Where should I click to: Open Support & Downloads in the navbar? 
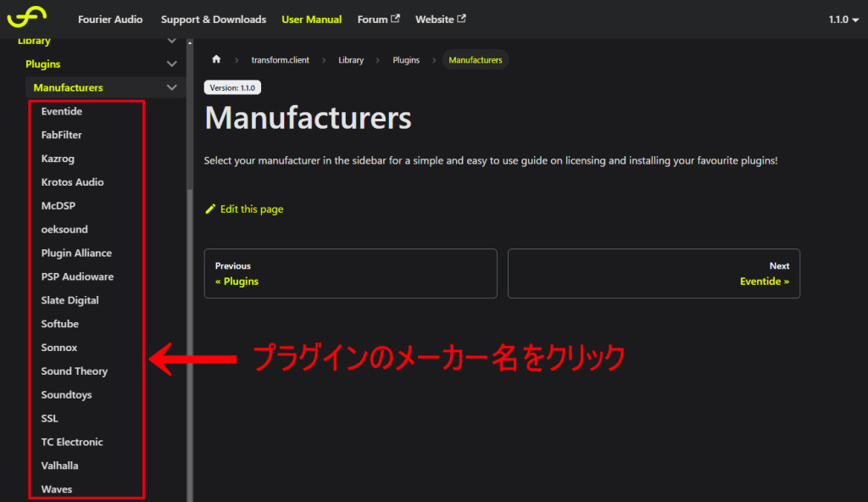coord(214,20)
